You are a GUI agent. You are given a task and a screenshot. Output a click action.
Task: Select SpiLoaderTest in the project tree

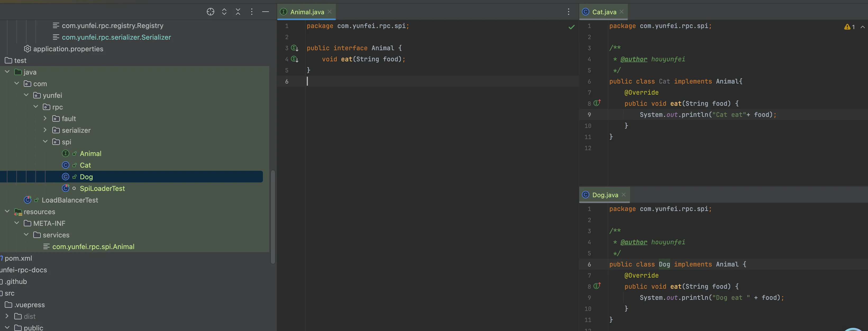(102, 189)
